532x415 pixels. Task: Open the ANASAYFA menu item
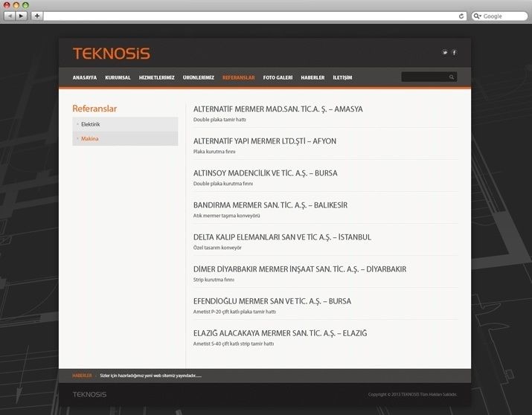pyautogui.click(x=85, y=77)
